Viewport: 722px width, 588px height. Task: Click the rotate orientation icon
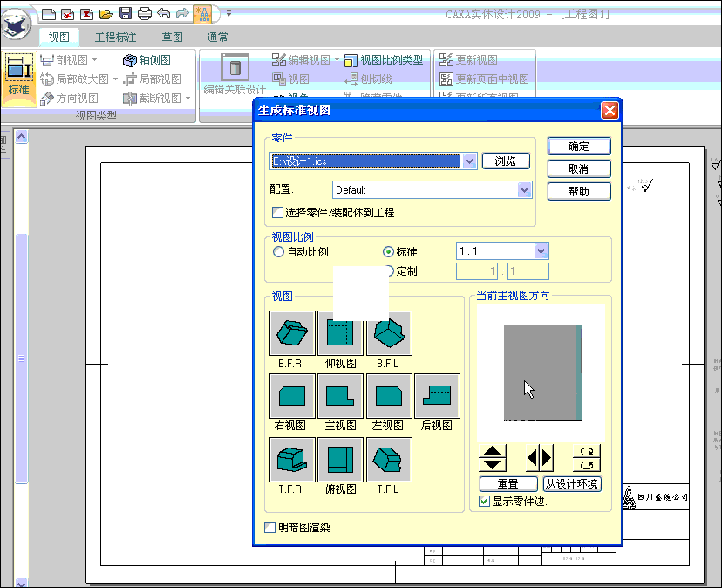click(587, 458)
